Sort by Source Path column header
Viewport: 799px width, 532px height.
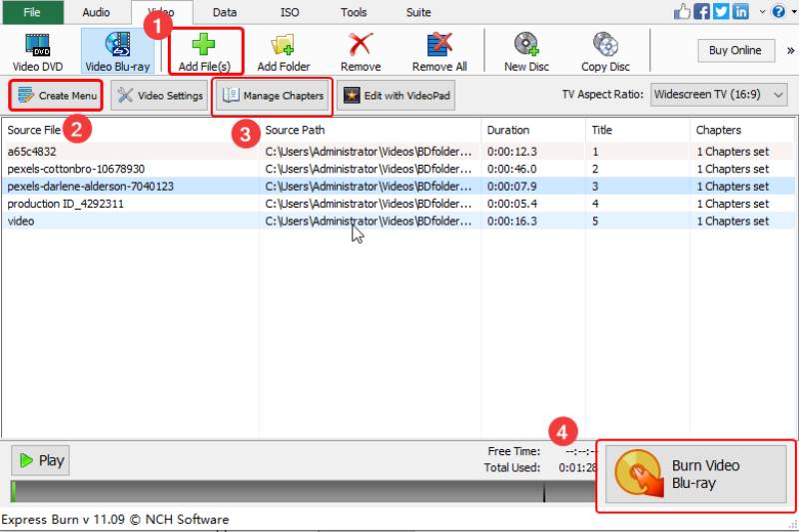(371, 130)
